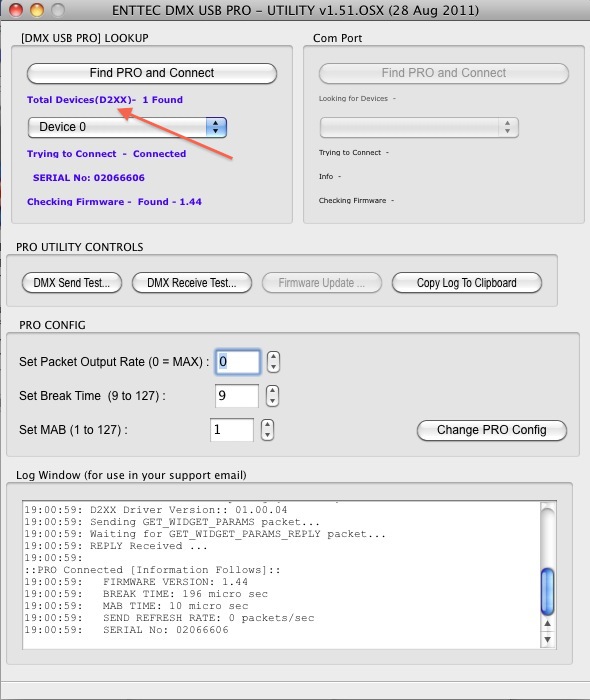
Task: Click the Packet Output Rate input field
Action: point(237,362)
